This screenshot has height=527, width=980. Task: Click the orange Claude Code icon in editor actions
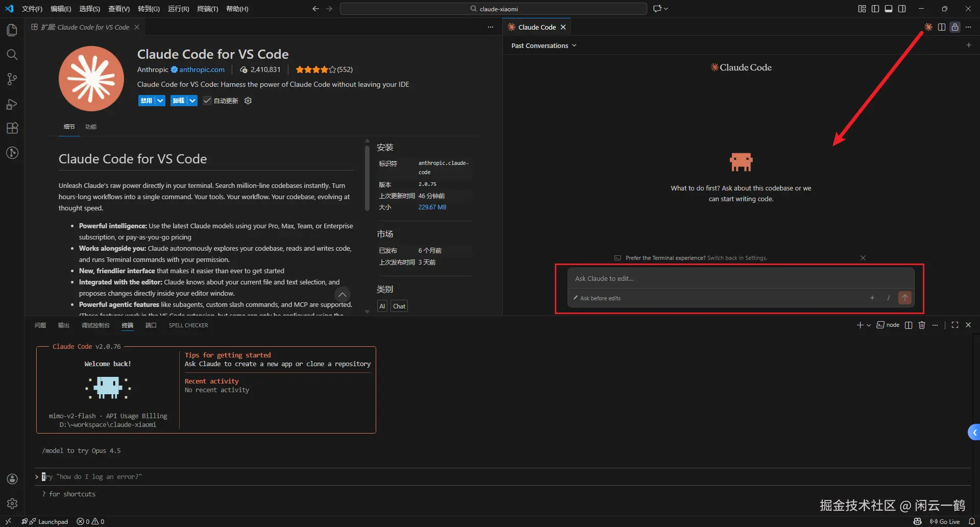pos(928,27)
